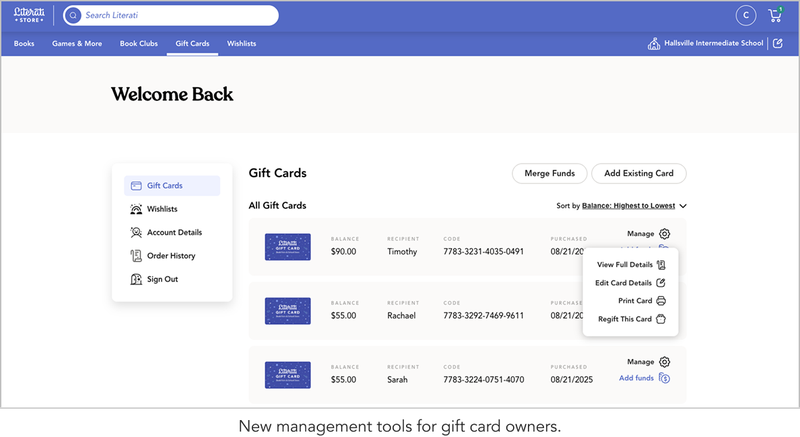Click Sarah's gift card thumbnail
The width and height of the screenshot is (800, 437).
288,375
